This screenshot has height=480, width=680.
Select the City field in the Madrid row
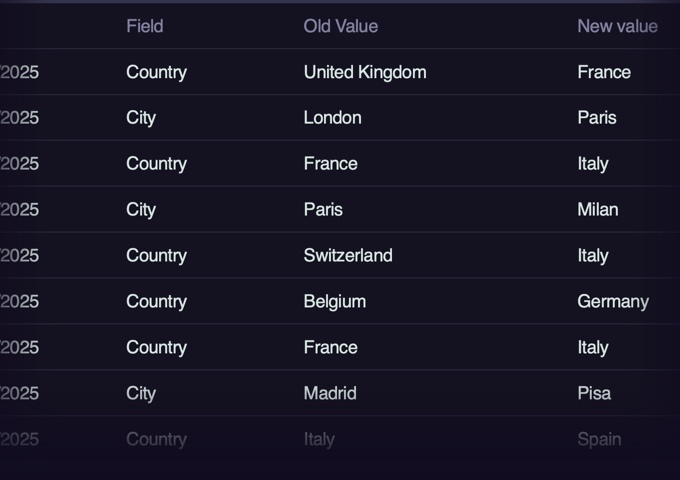[x=140, y=394]
